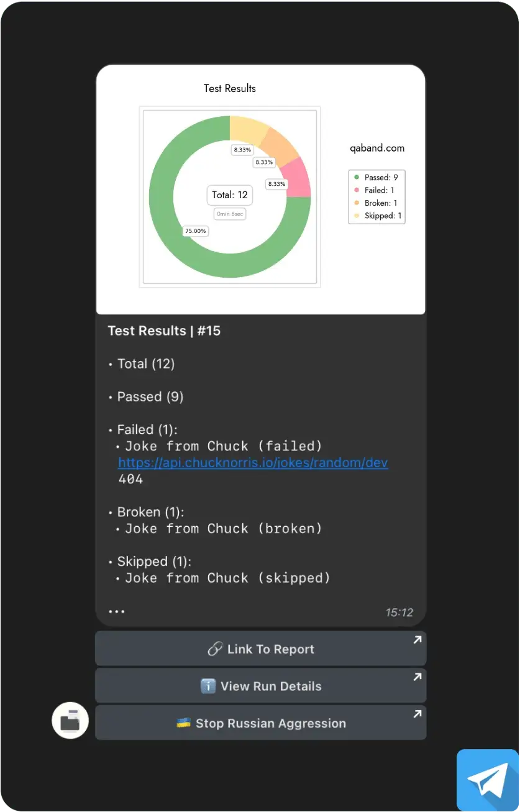520x812 pixels.
Task: Open the Test Results donut chart image
Action: [260, 189]
